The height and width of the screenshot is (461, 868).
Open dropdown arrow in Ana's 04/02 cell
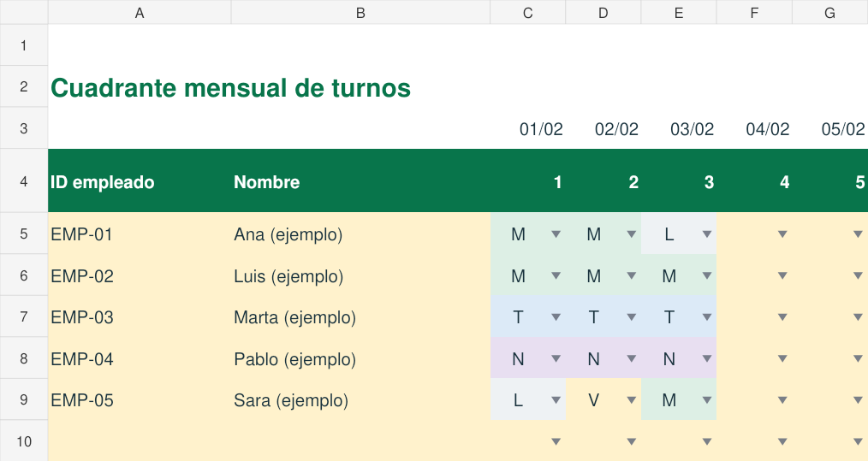click(782, 234)
